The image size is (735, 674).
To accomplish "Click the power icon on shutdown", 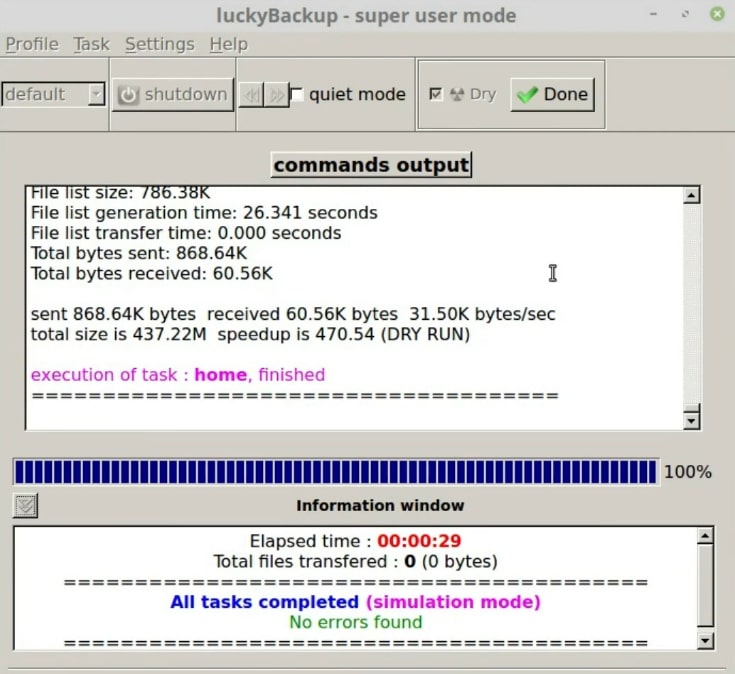I will (x=128, y=95).
